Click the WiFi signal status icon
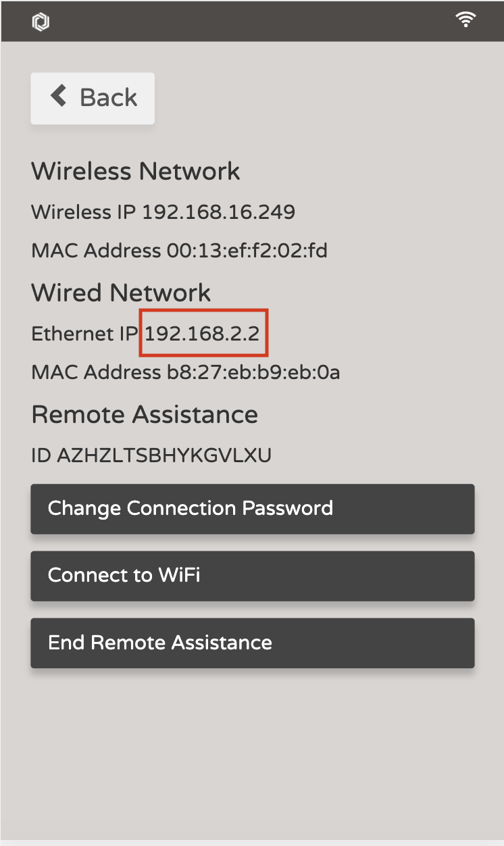This screenshot has height=846, width=504. tap(465, 20)
